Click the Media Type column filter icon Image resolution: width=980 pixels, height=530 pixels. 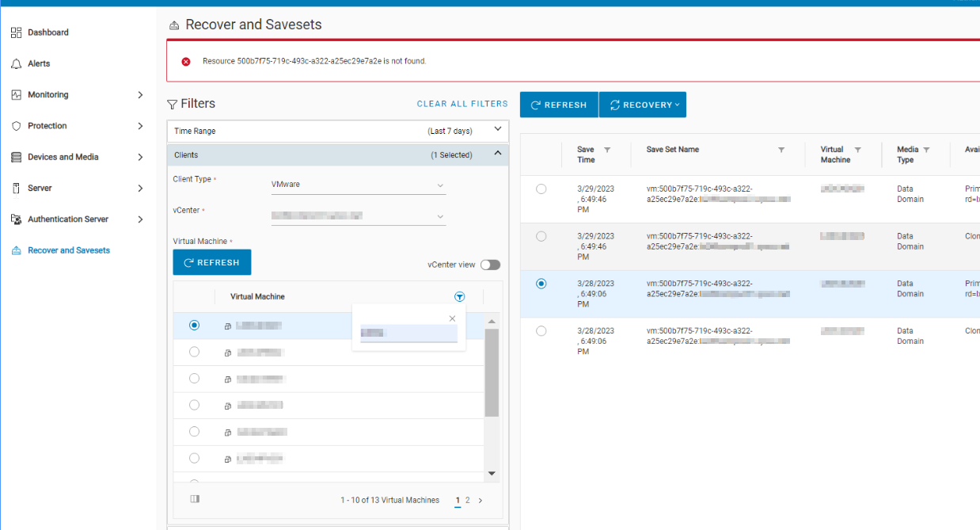coord(926,150)
